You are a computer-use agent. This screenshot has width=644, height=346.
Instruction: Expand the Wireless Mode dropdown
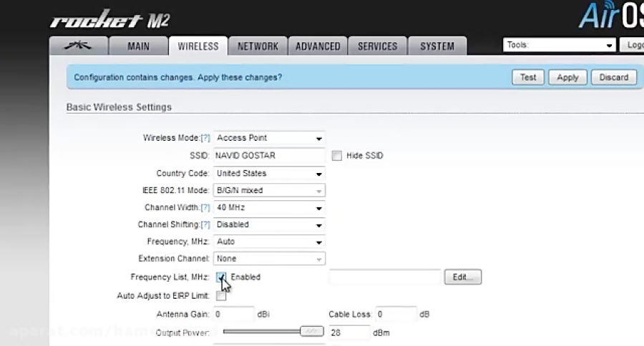tap(269, 138)
